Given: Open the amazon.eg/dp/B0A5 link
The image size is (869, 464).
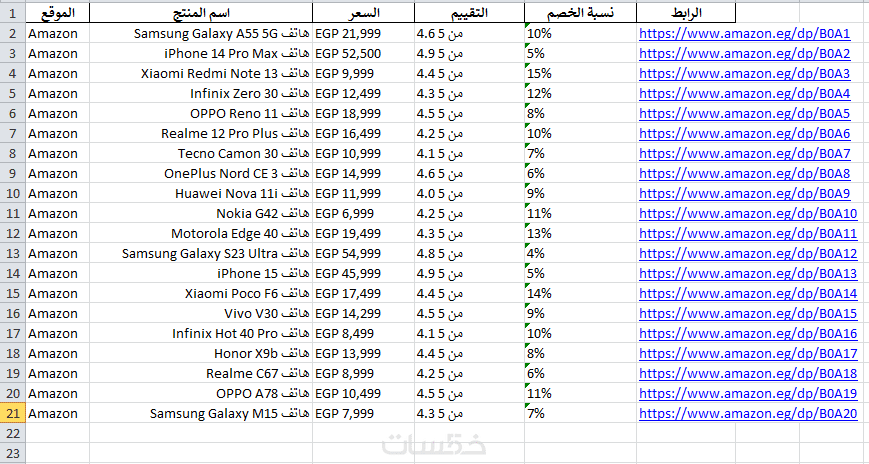Looking at the screenshot, I should [744, 114].
